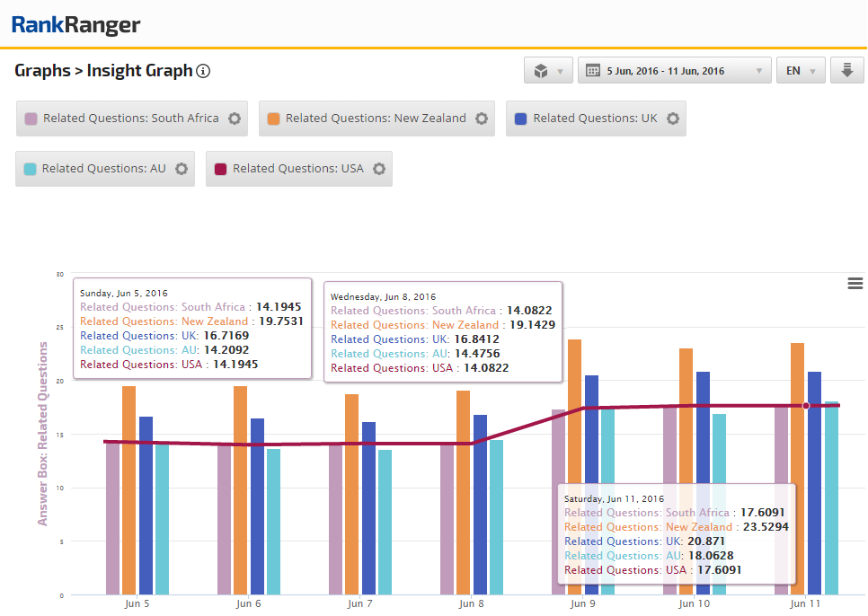Open settings gear for South Africa series
868x616 pixels.
(x=235, y=119)
